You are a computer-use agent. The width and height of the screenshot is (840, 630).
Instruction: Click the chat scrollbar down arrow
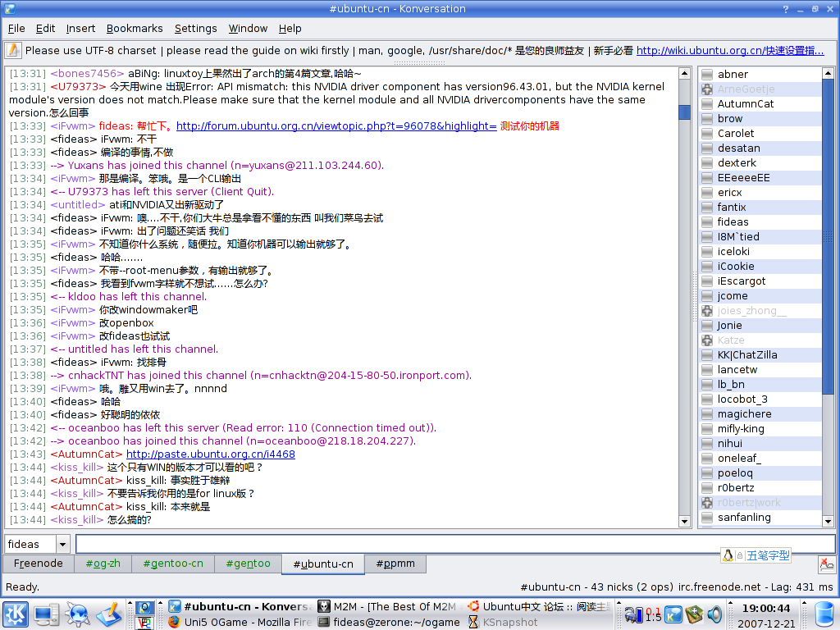[x=684, y=521]
